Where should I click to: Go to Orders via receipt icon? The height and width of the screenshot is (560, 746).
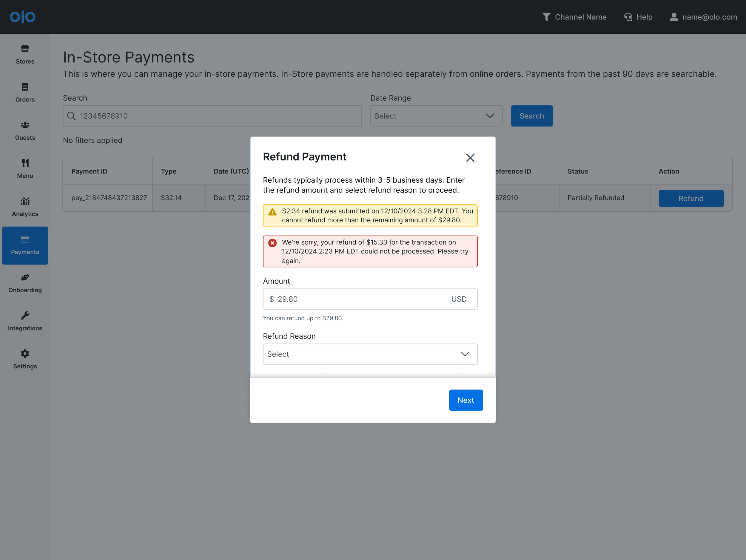25,87
